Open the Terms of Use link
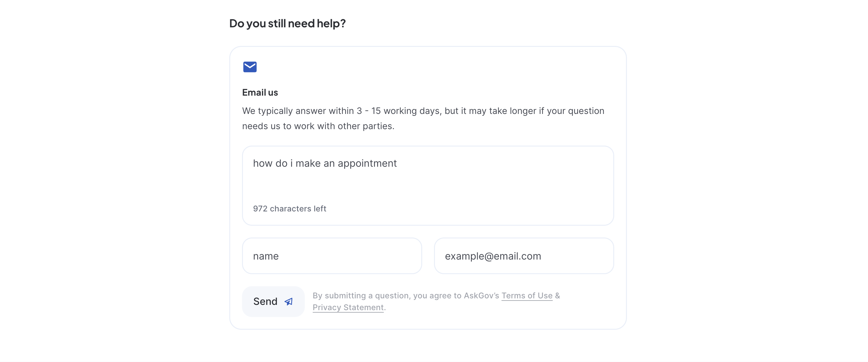Image resolution: width=868 pixels, height=362 pixels. coord(527,295)
